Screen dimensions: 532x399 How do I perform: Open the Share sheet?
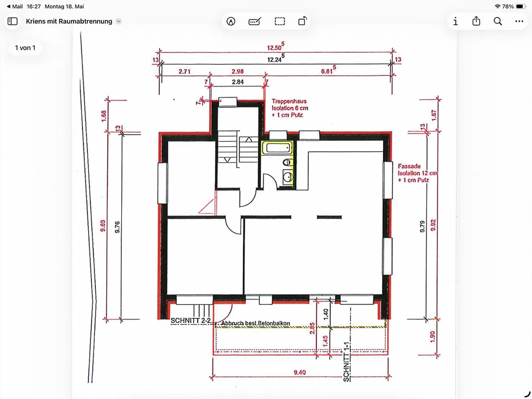pyautogui.click(x=476, y=21)
